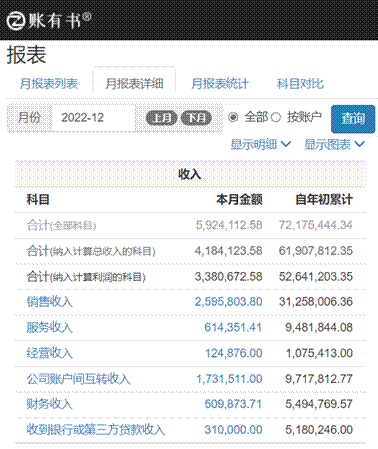Click the value 3,380,672.58

(x=229, y=277)
